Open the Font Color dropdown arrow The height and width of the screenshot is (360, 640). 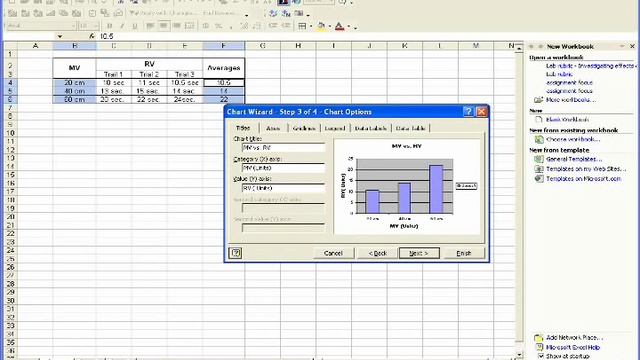click(349, 27)
